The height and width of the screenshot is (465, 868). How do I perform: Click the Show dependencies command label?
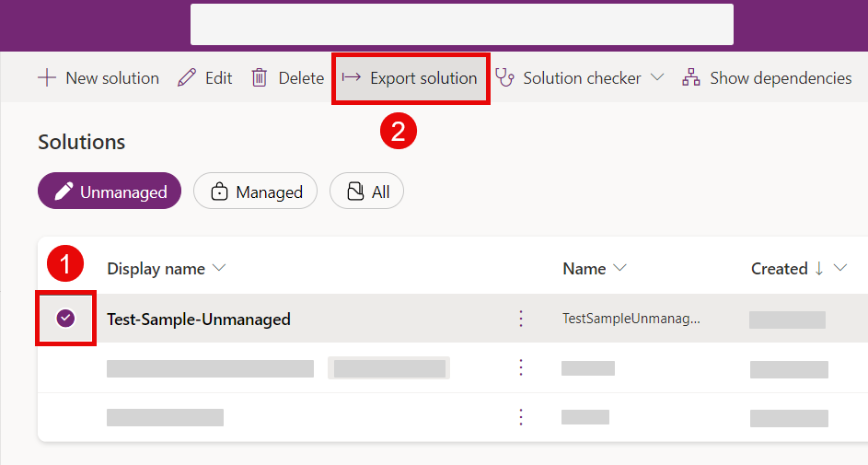[x=781, y=78]
